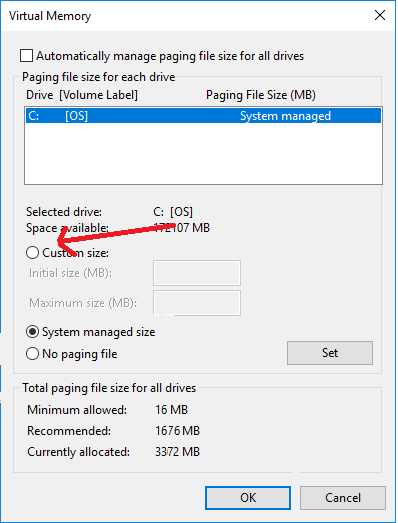Screen dimensions: 398x523
Task: Click the Maximum size (MB) input box
Action: (197, 303)
